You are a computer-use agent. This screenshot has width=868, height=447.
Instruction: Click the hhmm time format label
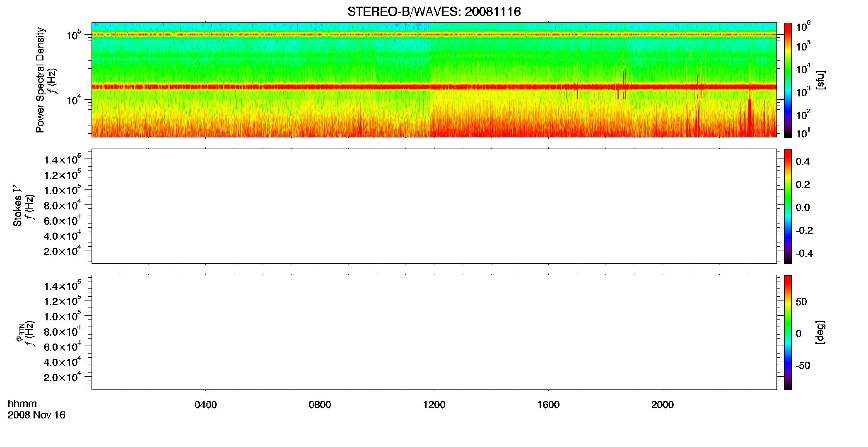click(22, 404)
